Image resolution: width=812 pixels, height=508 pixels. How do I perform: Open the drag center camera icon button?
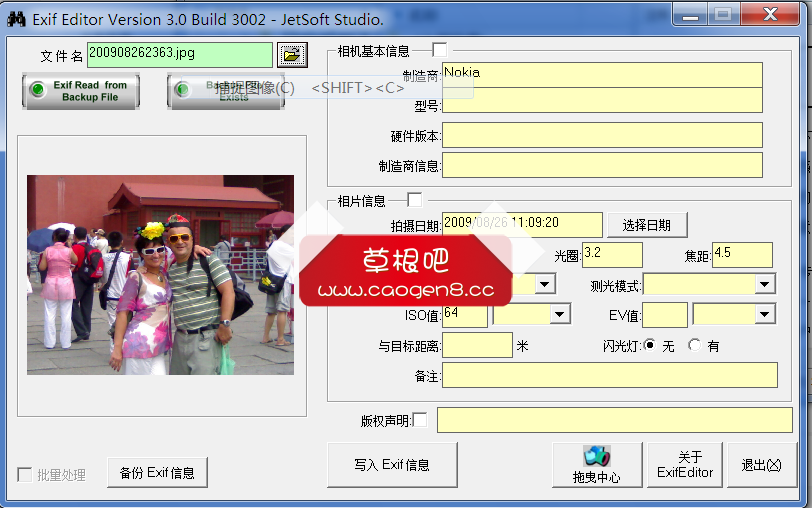pos(597,465)
